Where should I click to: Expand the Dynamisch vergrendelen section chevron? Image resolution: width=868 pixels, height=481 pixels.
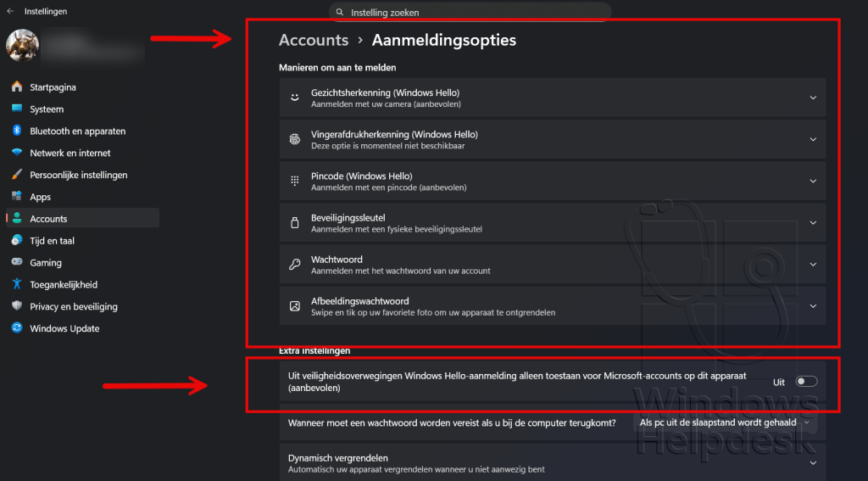pyautogui.click(x=812, y=462)
